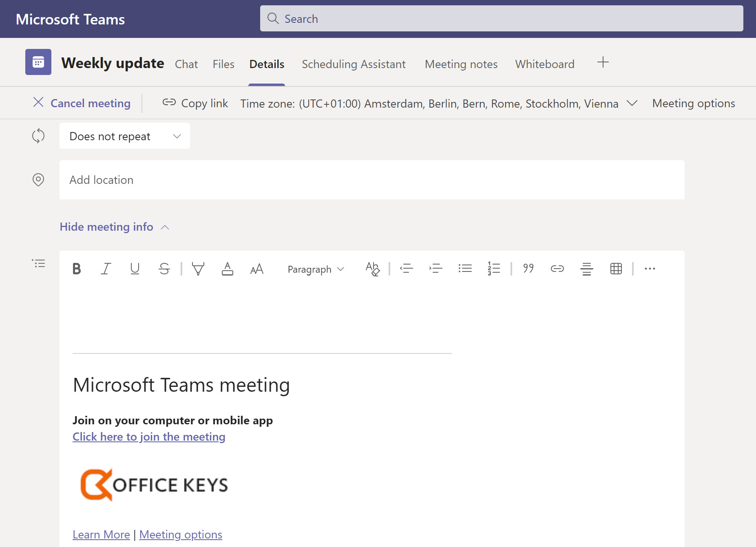Toggle Italic text formatting
This screenshot has height=547, width=756.
click(x=106, y=269)
